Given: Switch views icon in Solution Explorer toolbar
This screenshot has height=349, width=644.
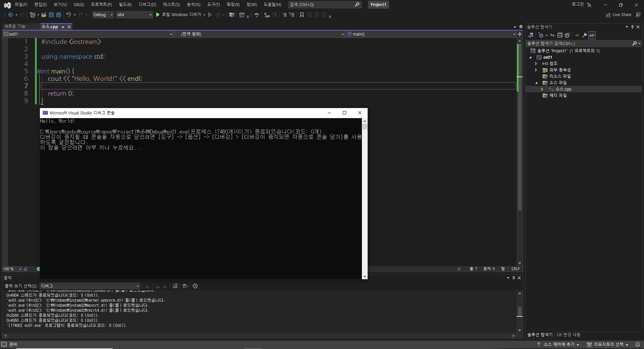Looking at the screenshot, I should 531,35.
